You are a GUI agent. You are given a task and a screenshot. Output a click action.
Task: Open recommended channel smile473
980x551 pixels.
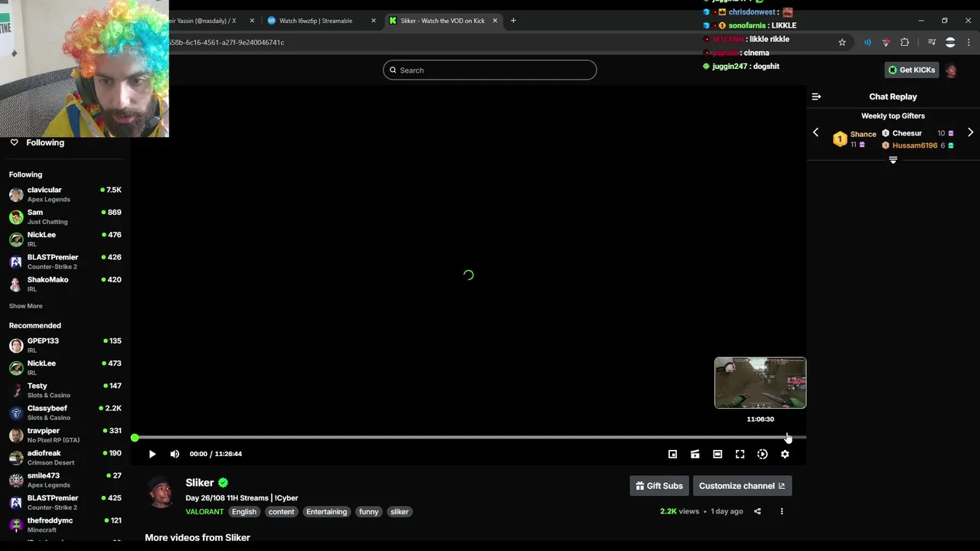65,480
